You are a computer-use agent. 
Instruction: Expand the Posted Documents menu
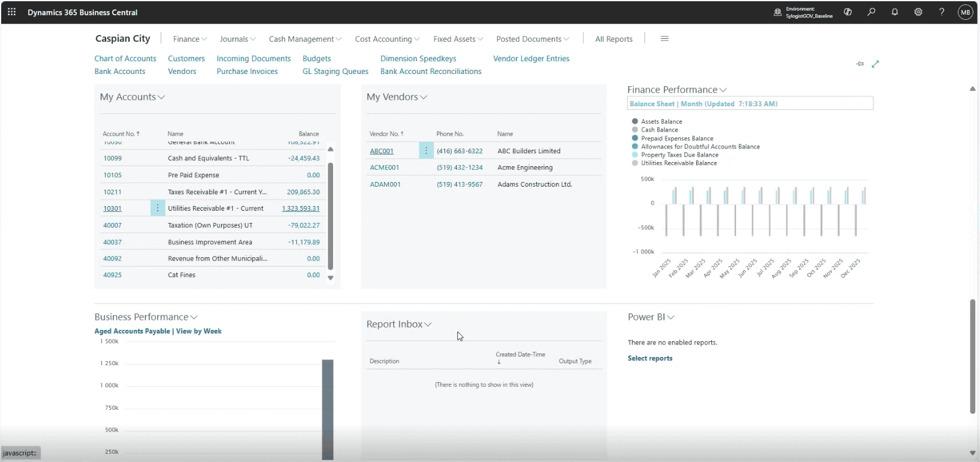[533, 39]
